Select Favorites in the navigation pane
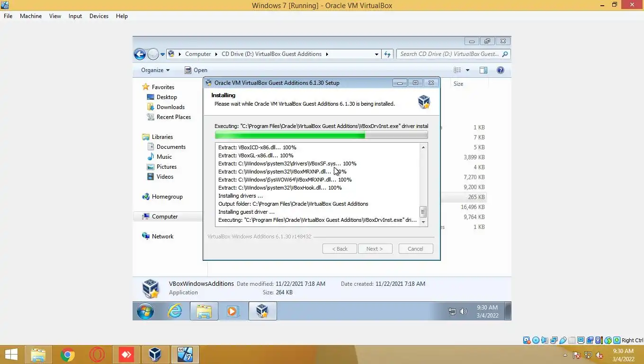This screenshot has height=364, width=644. point(163,87)
